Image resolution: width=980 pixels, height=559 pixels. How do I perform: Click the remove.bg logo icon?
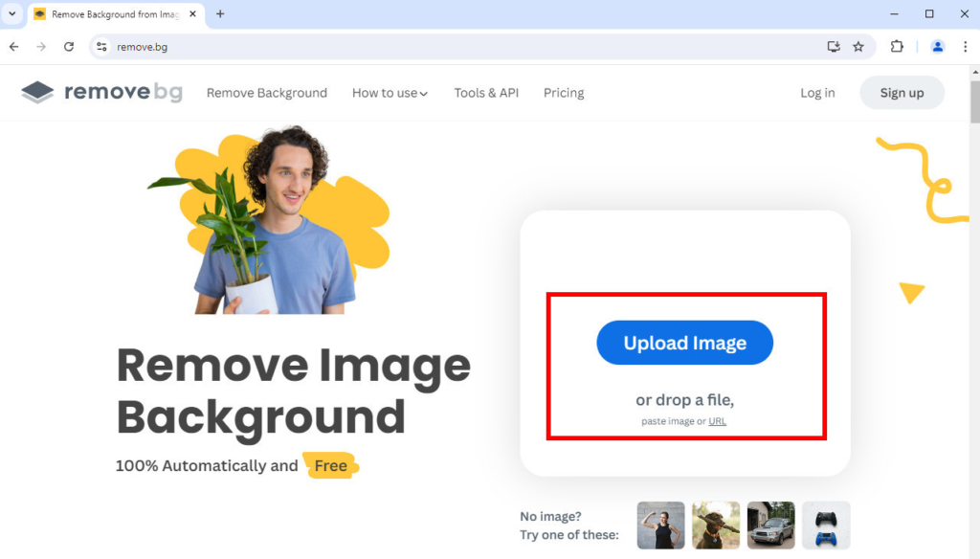coord(38,93)
